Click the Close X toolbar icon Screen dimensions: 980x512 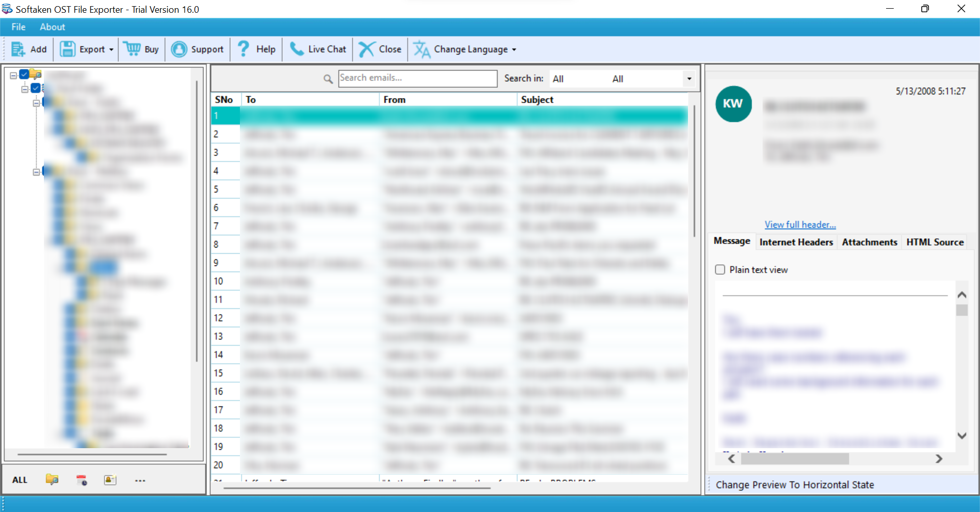[366, 50]
